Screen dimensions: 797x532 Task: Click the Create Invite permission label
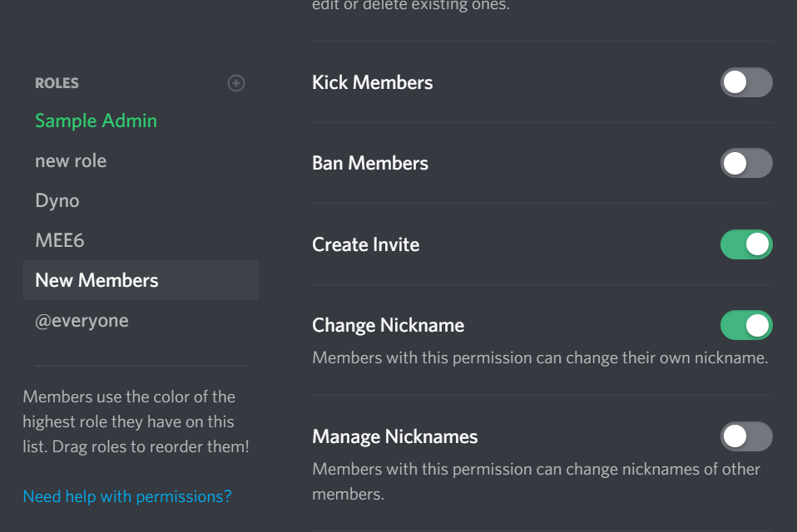click(x=365, y=244)
